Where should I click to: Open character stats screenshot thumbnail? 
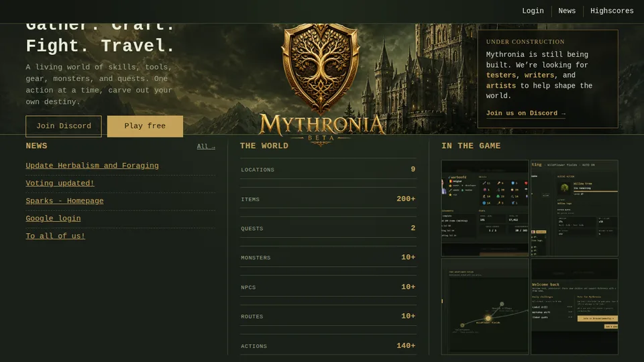pyautogui.click(x=484, y=208)
